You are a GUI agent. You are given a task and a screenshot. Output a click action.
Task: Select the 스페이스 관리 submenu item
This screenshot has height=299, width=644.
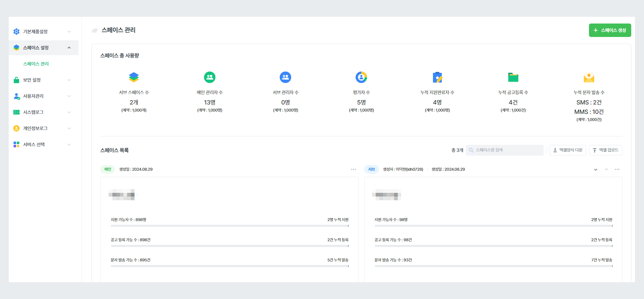pyautogui.click(x=36, y=64)
